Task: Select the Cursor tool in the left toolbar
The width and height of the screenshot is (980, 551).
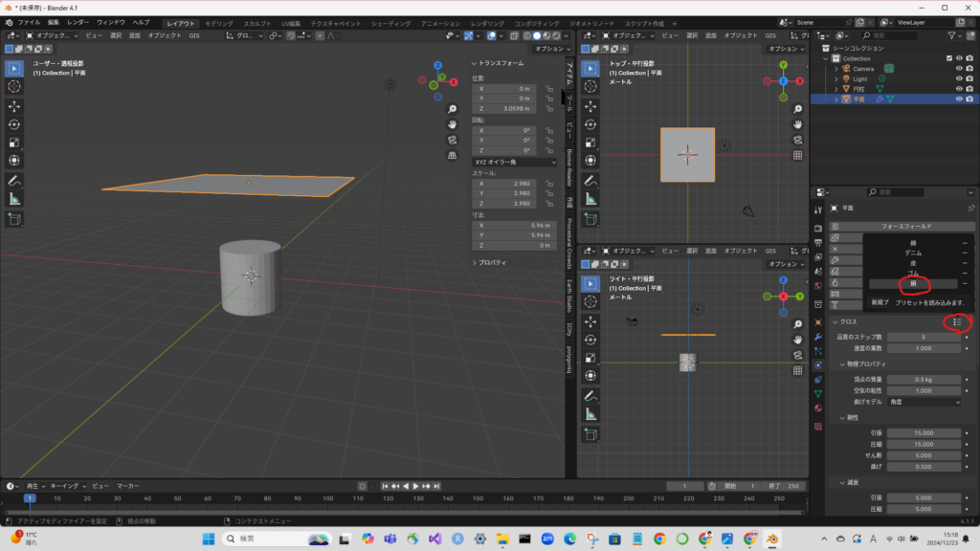Action: point(14,86)
